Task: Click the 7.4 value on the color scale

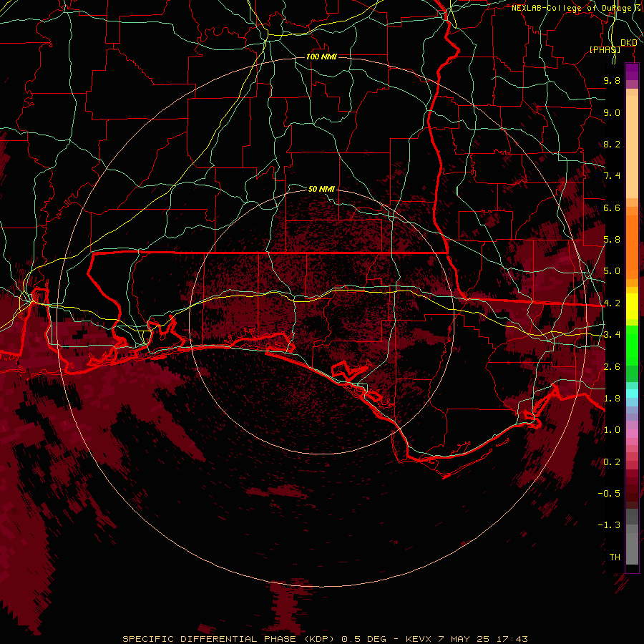Action: pos(612,176)
